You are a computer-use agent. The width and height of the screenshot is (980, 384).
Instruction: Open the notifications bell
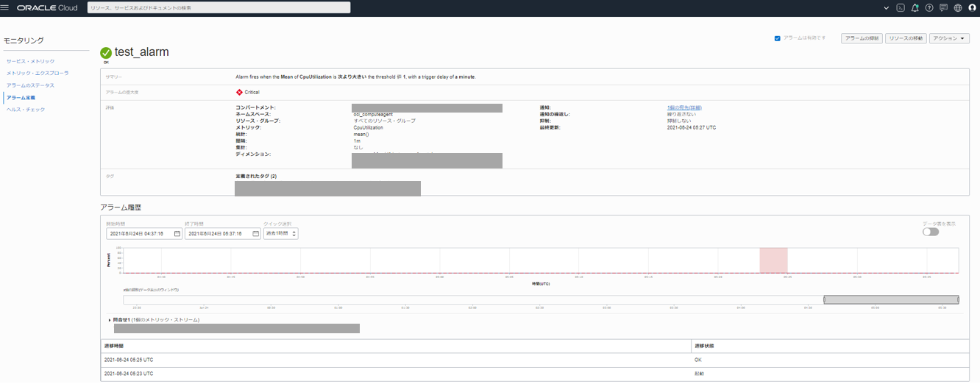coord(915,8)
